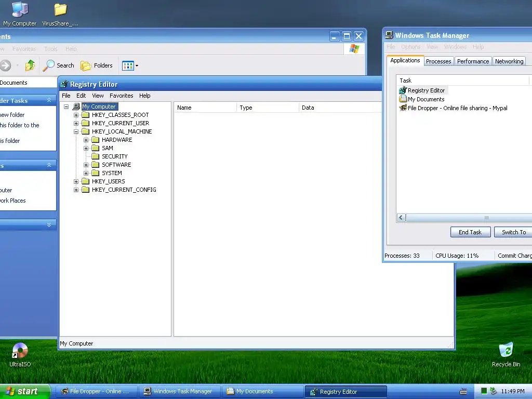This screenshot has width=532, height=399.
Task: Click the left scroll arrow in Task Manager list
Action: pyautogui.click(x=401, y=218)
